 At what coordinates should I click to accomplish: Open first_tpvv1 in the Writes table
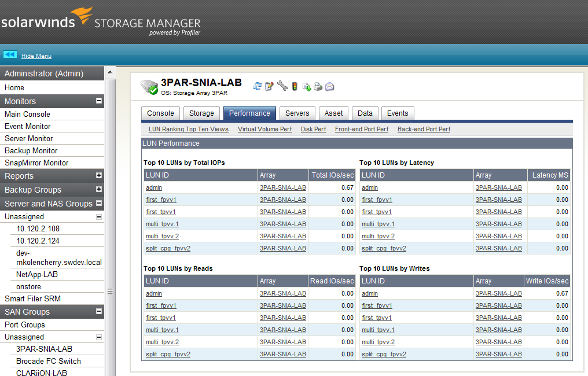click(377, 318)
